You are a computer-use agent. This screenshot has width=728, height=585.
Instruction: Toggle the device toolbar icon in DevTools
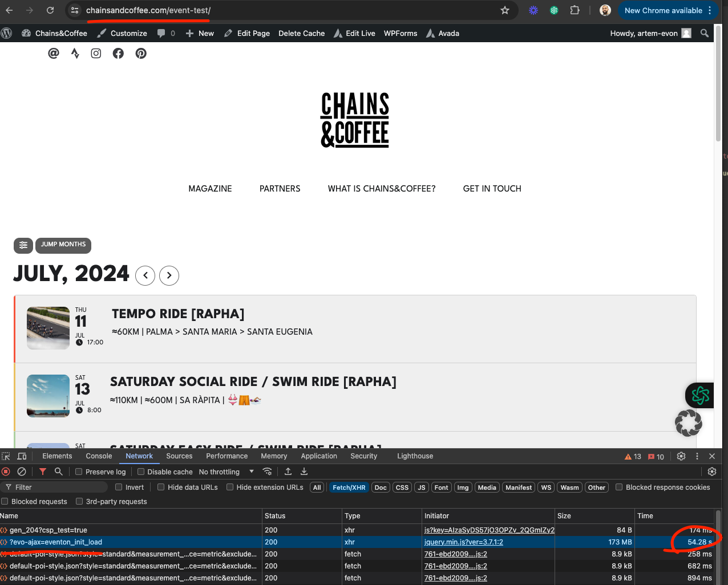tap(22, 456)
